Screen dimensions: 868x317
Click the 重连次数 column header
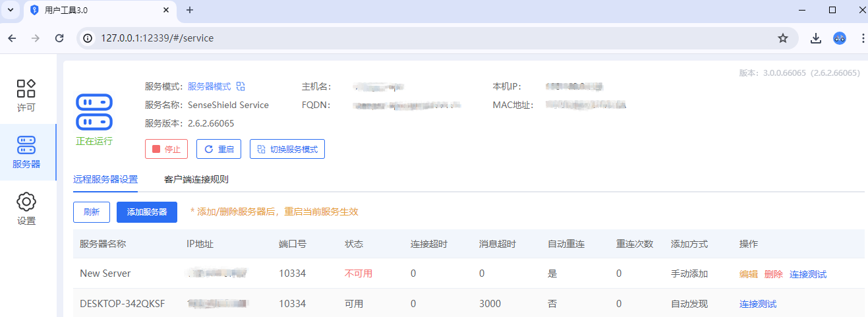coord(635,244)
